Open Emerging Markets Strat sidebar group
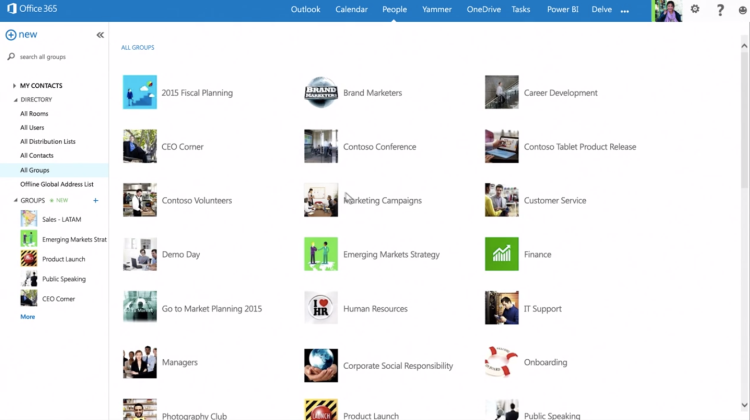The height and width of the screenshot is (420, 750). click(64, 239)
